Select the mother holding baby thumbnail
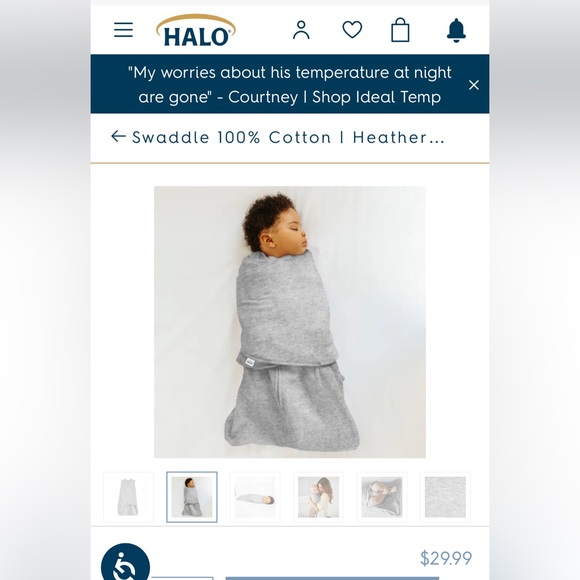The image size is (580, 580). click(x=318, y=497)
